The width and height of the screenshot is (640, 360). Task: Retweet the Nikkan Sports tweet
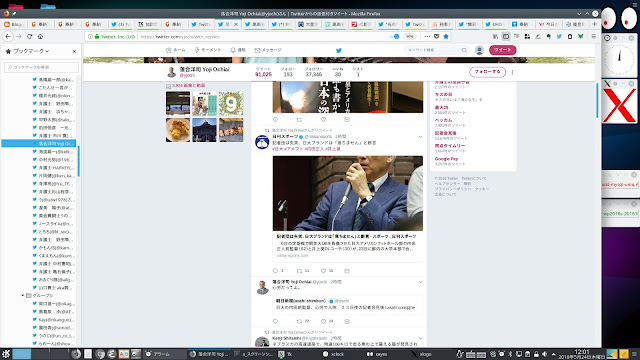tap(299, 271)
